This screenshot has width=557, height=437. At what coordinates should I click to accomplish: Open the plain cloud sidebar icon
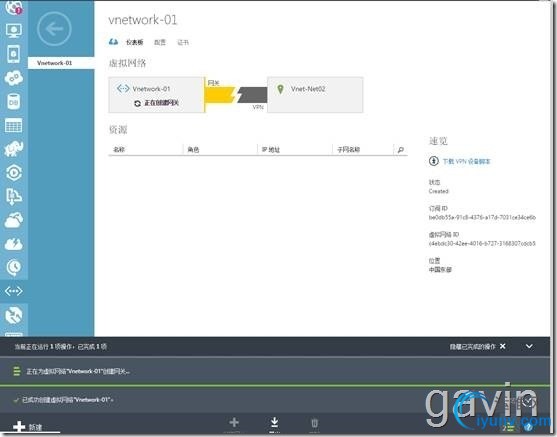coord(13,220)
